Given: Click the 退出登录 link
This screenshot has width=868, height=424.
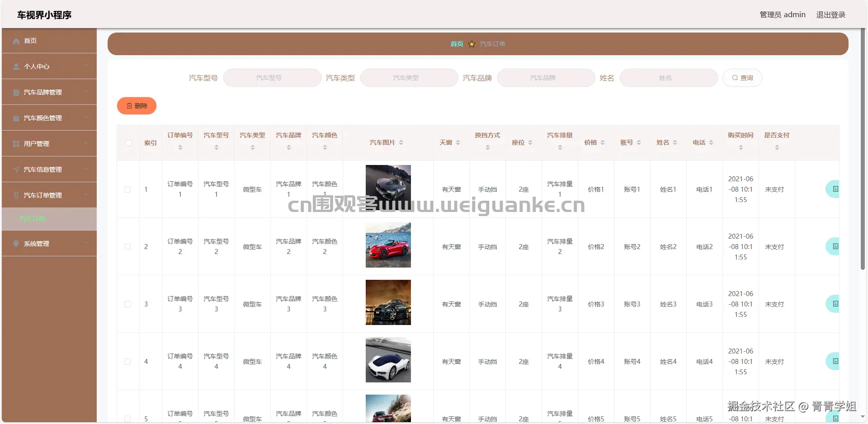Looking at the screenshot, I should pyautogui.click(x=830, y=15).
